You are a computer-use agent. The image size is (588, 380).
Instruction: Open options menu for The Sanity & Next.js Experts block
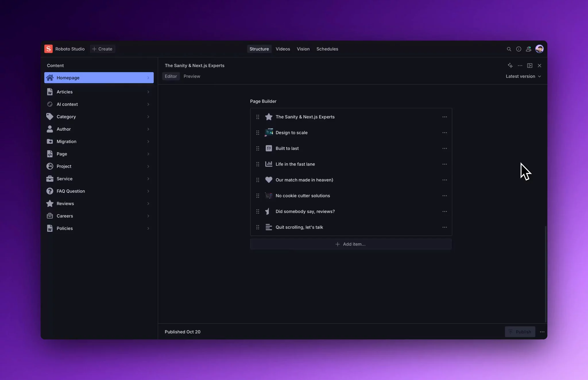tap(444, 117)
